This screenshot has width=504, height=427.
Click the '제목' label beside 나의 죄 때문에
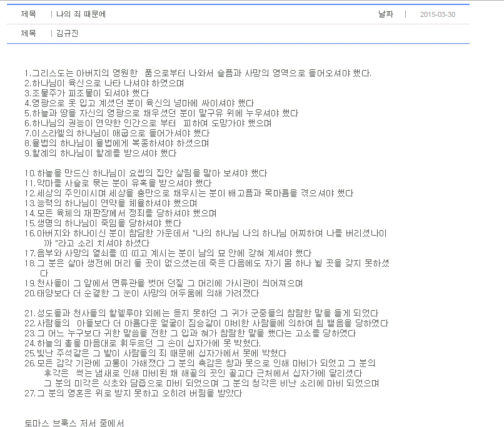[29, 14]
